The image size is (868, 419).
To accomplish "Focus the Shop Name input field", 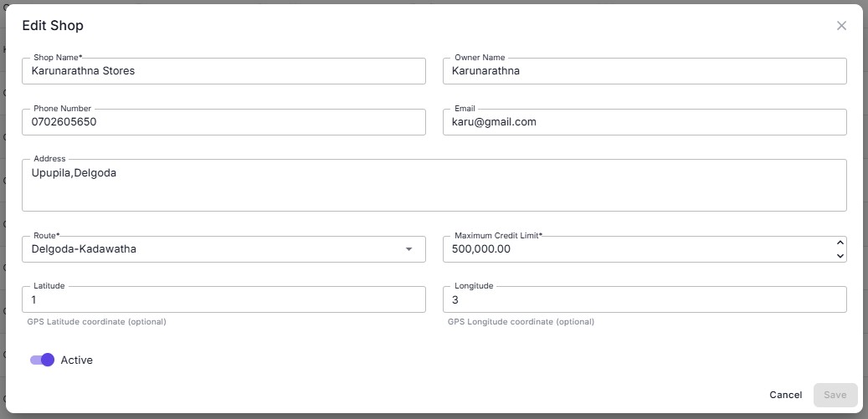I will click(223, 71).
